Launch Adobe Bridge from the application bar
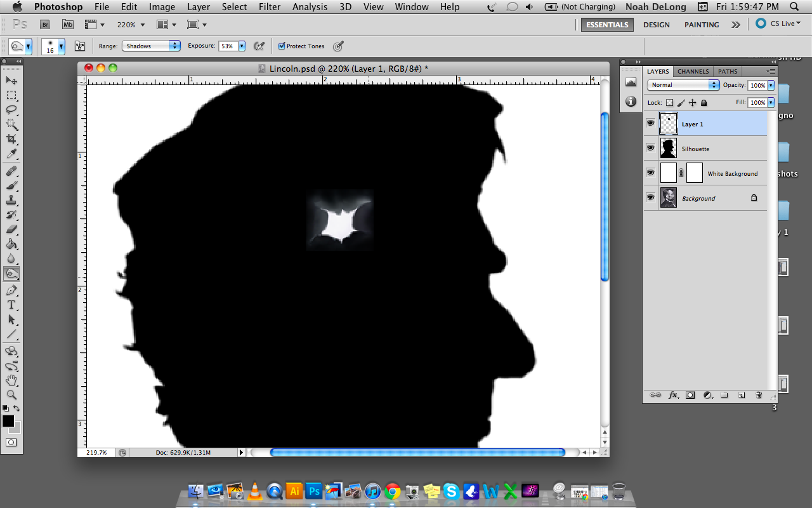812x508 pixels. (x=45, y=25)
